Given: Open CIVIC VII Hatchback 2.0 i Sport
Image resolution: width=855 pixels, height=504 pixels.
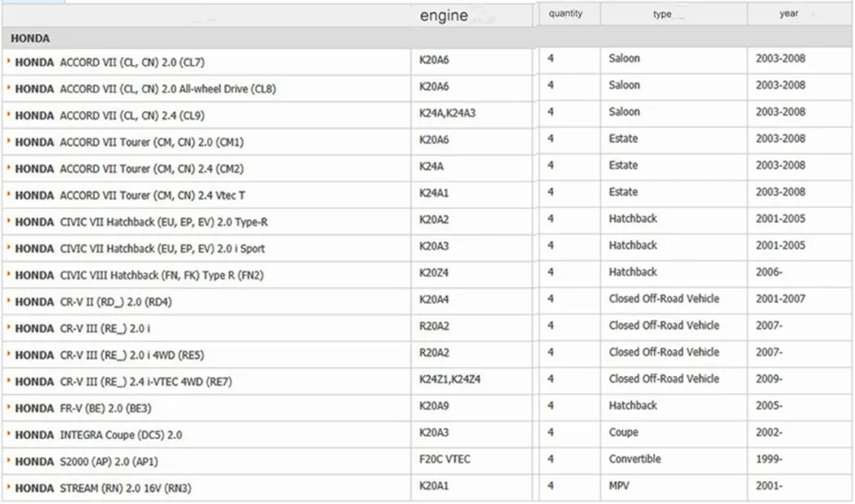Looking at the screenshot, I should click(162, 249).
